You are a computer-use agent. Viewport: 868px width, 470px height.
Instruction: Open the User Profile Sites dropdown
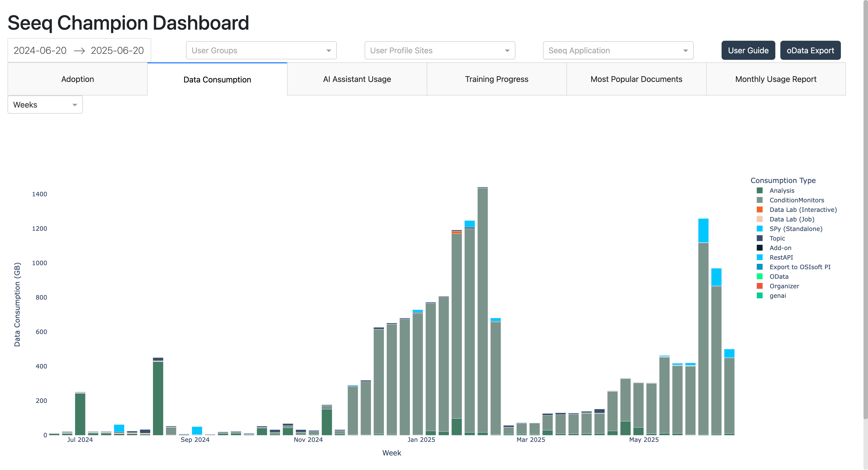click(440, 51)
